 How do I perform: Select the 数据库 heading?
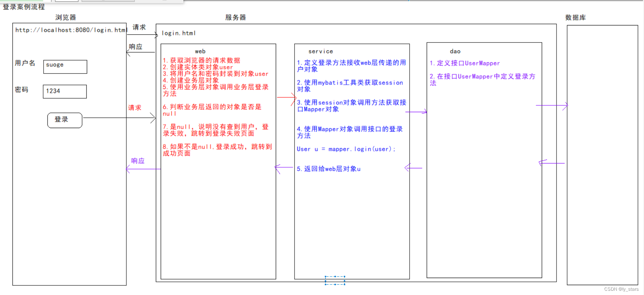click(576, 17)
